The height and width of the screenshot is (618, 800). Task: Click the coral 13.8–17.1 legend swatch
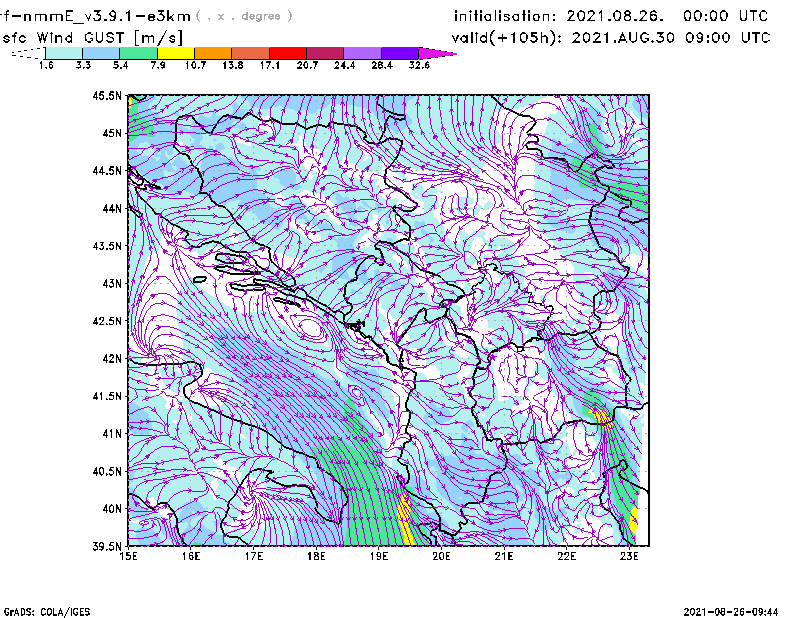tap(251, 53)
